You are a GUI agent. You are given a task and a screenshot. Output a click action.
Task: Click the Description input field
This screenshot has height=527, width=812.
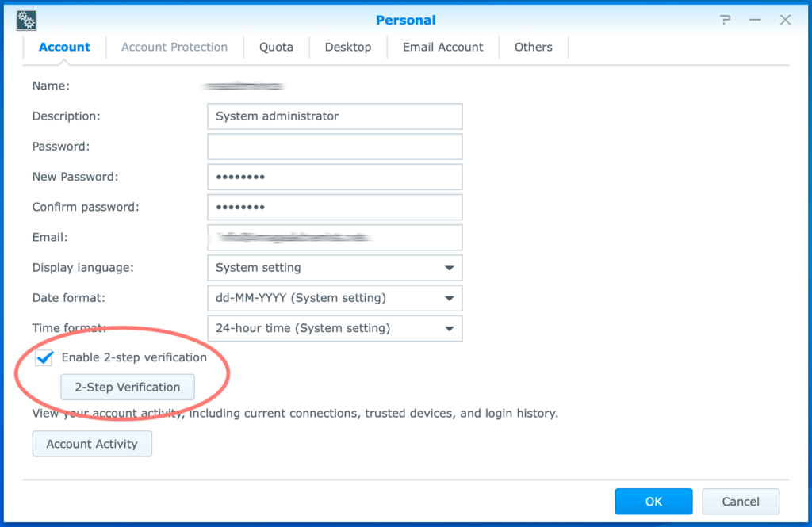(x=334, y=116)
